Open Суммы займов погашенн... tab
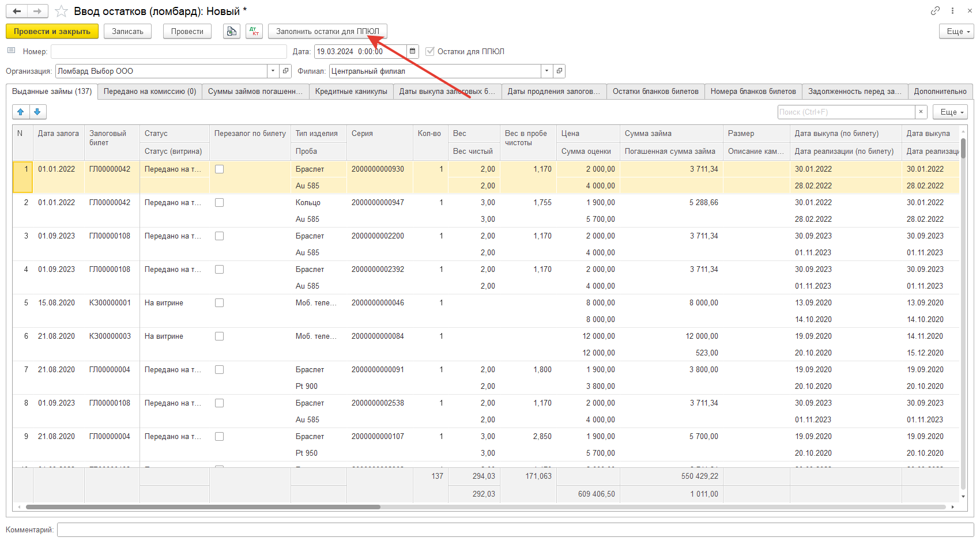 pos(255,92)
